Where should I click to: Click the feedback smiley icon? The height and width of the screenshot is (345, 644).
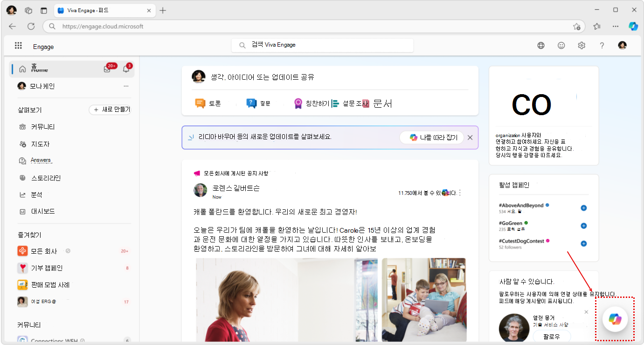[561, 46]
